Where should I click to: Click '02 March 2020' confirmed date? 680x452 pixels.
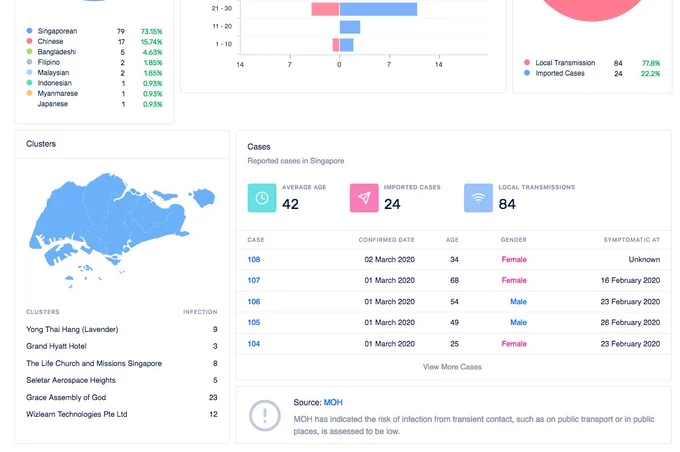tap(389, 259)
